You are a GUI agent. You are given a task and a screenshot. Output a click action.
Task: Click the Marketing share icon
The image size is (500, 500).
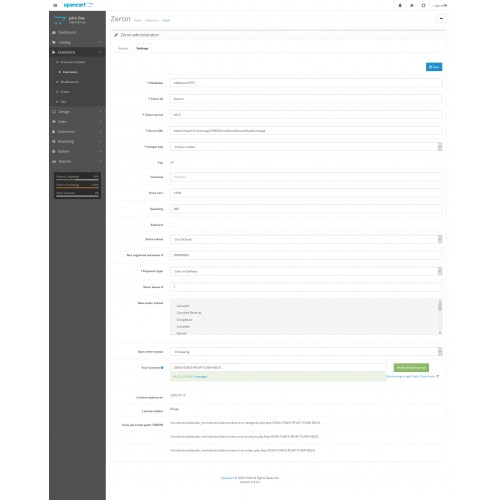coord(54,142)
